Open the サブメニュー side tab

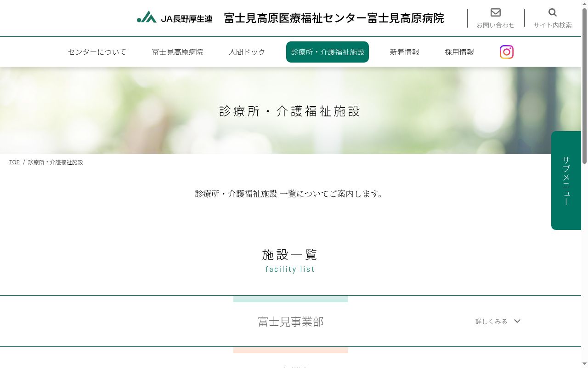point(566,180)
